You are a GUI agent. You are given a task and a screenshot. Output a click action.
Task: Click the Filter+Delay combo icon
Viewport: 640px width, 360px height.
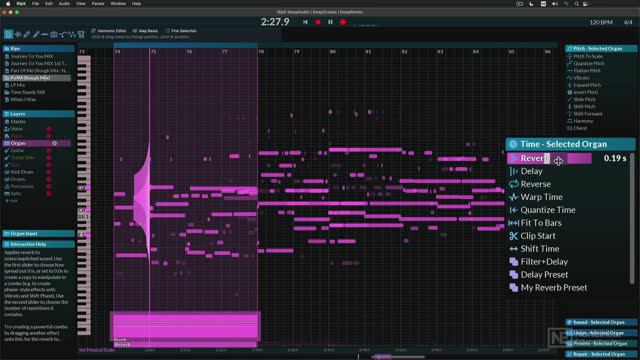(x=513, y=262)
